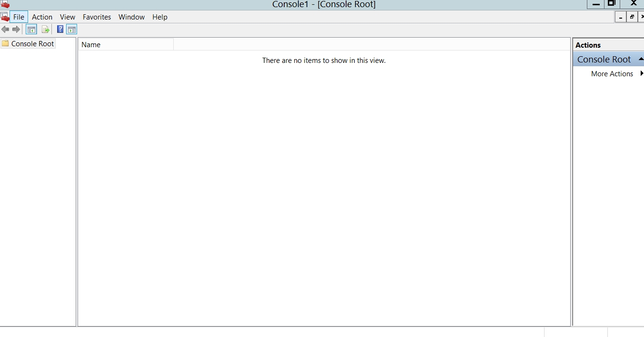644x337 pixels.
Task: Open the File menu
Action: tap(19, 17)
